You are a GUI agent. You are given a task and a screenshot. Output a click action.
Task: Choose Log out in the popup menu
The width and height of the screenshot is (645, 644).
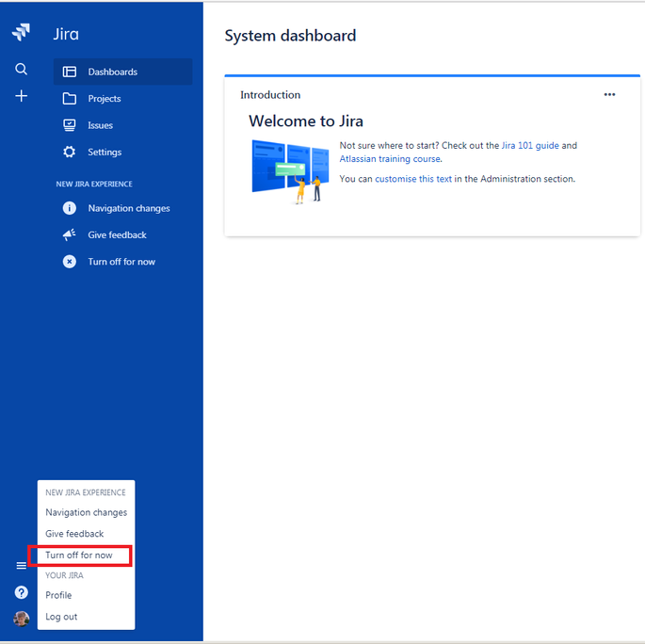(86, 617)
